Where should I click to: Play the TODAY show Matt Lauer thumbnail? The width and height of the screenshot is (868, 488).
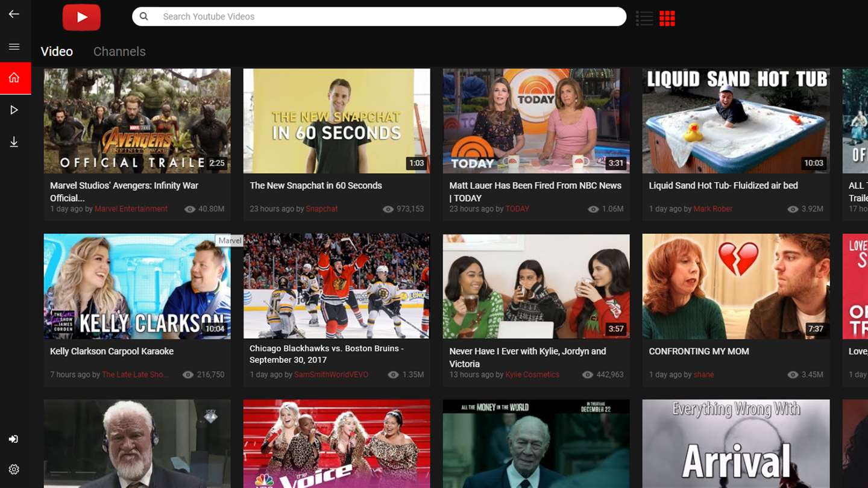coord(536,120)
